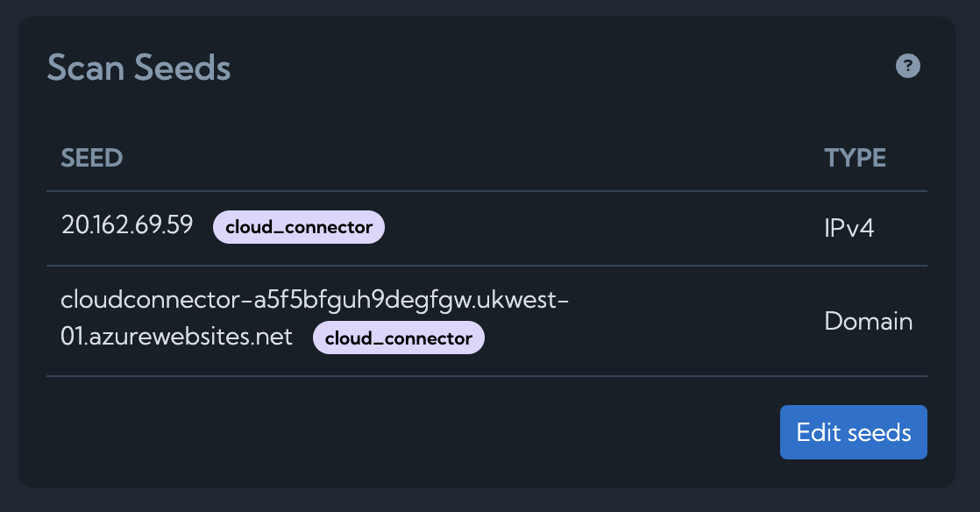Viewport: 980px width, 512px height.
Task: Click the SEED column header
Action: click(x=91, y=158)
